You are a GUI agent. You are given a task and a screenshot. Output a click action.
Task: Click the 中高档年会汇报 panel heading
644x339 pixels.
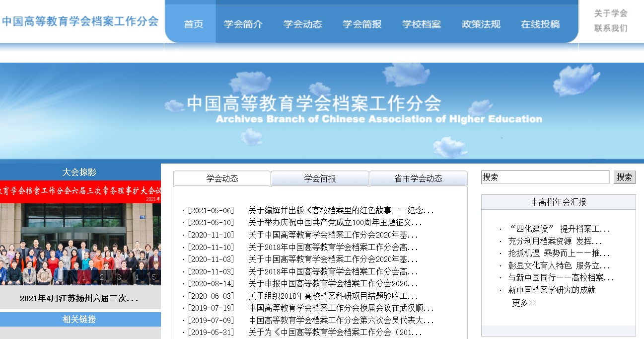click(559, 202)
